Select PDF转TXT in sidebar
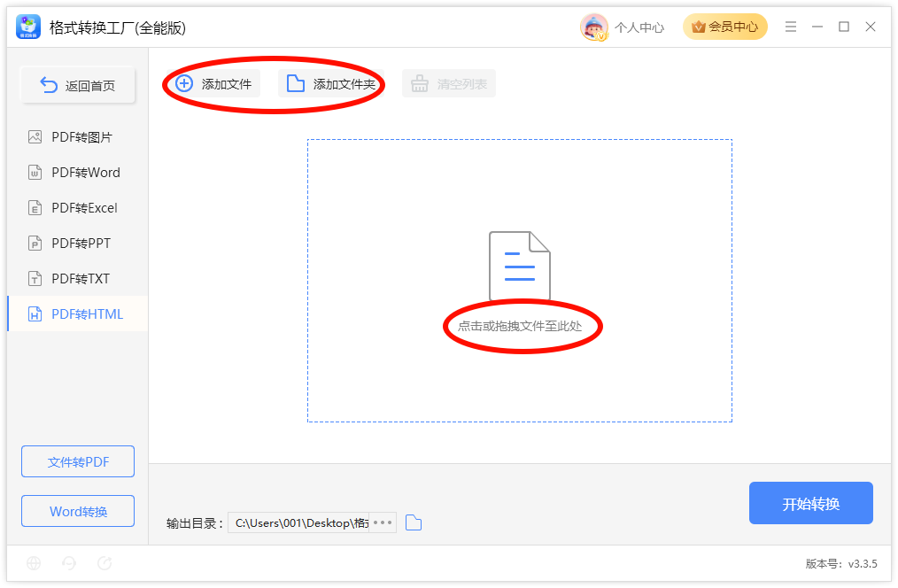898x588 pixels. click(x=77, y=279)
